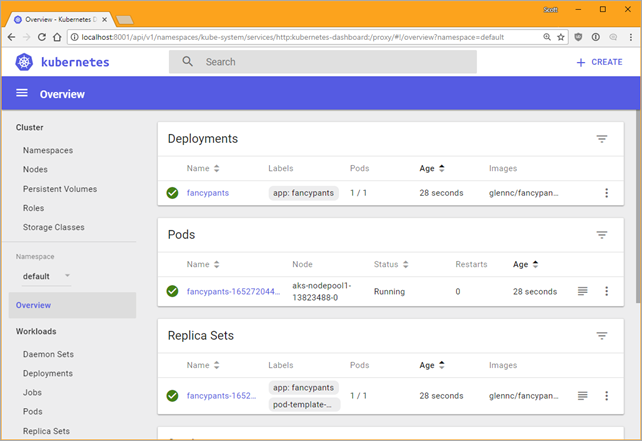The height and width of the screenshot is (441, 642).
Task: Open Replica Sets in the sidebar
Action: 46,431
